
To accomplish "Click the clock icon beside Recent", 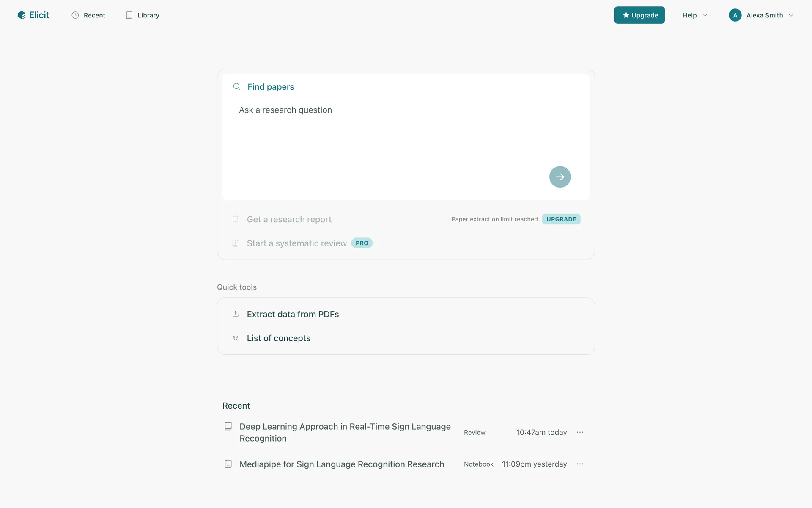I will [75, 15].
